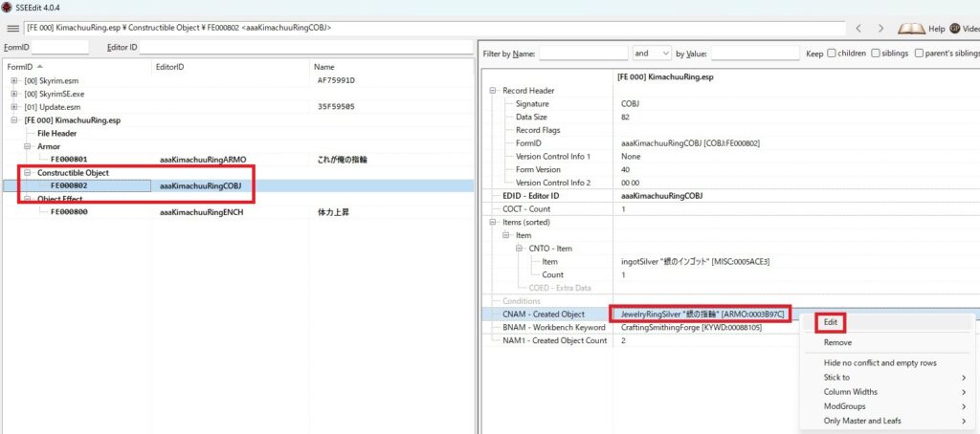Expand the Skyrim.esm tree node
The height and width of the screenshot is (434, 980).
pos(14,80)
